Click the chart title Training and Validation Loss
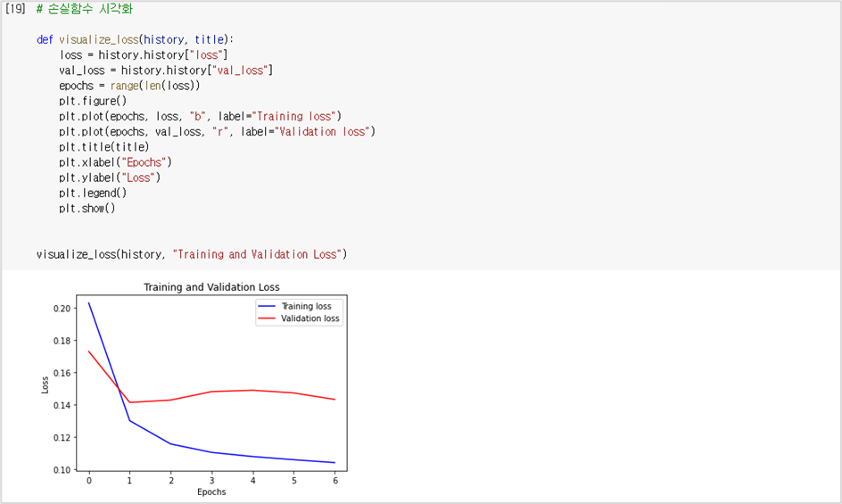Viewport: 842px width, 504px height. 211,287
